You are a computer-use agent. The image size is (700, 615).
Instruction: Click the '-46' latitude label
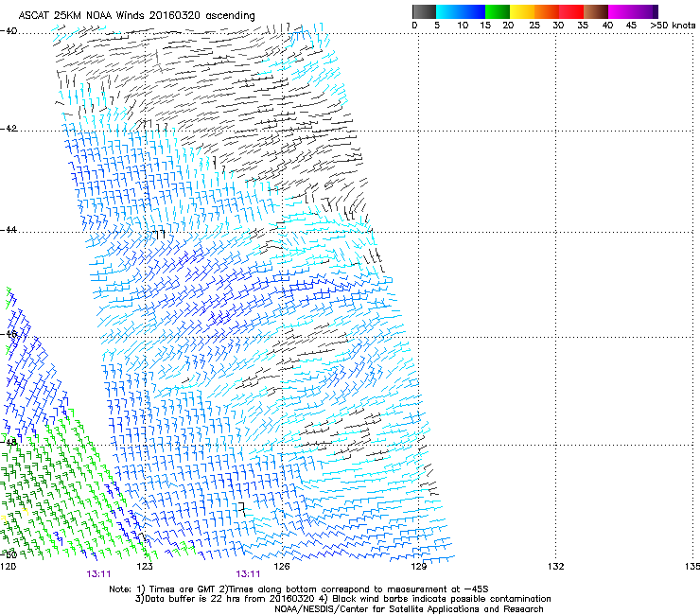(x=9, y=334)
